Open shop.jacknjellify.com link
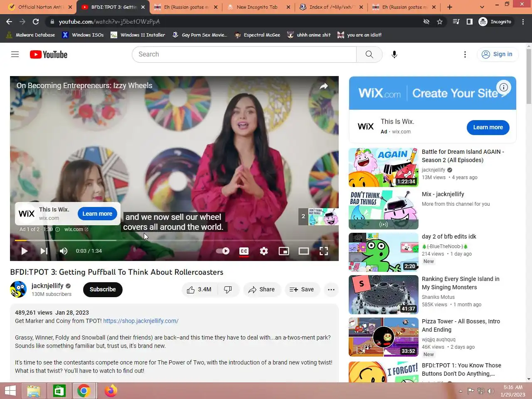This screenshot has width=532, height=399. [141, 321]
